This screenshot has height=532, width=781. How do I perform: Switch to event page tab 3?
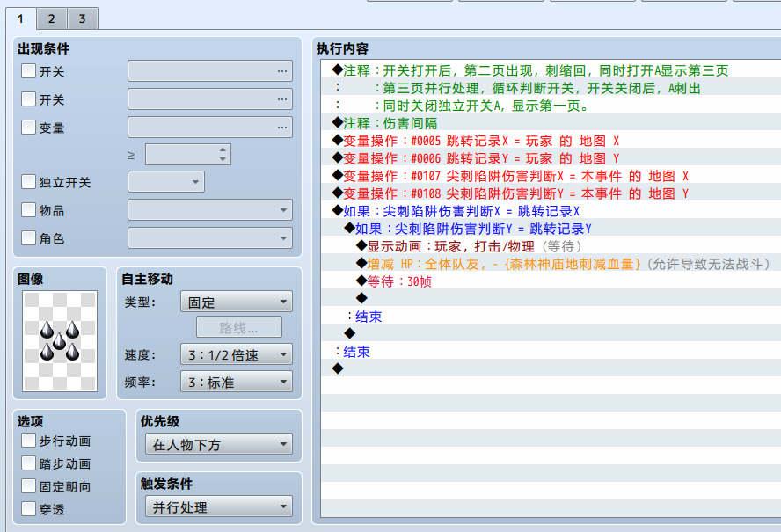click(82, 19)
